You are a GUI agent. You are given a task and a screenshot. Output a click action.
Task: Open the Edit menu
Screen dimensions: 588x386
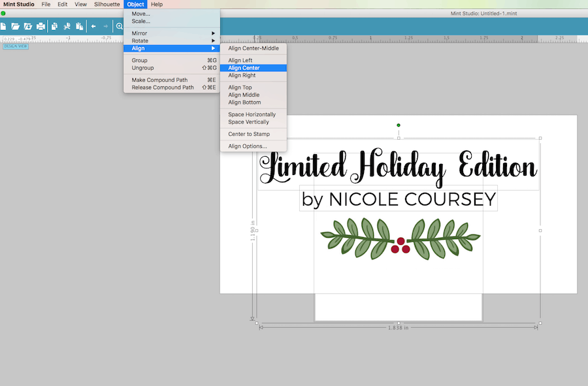(x=62, y=4)
